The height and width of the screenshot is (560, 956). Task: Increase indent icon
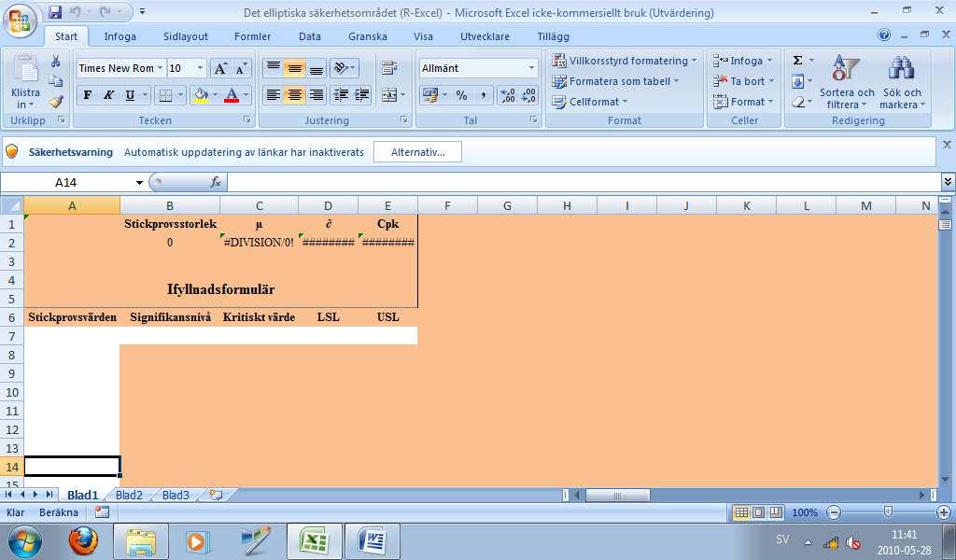tap(362, 95)
